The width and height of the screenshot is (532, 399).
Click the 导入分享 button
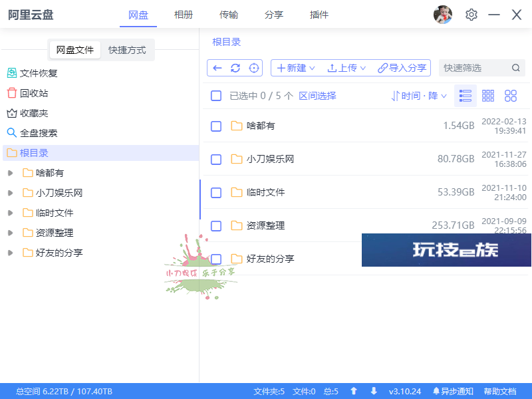(402, 68)
